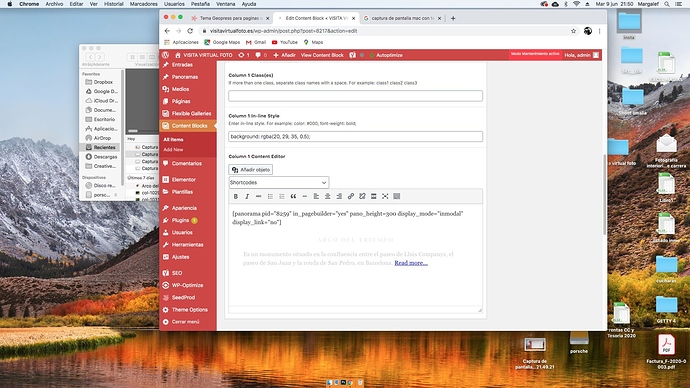The height and width of the screenshot is (388, 690).
Task: Insert a blockquote using the quote icon
Action: (x=293, y=196)
